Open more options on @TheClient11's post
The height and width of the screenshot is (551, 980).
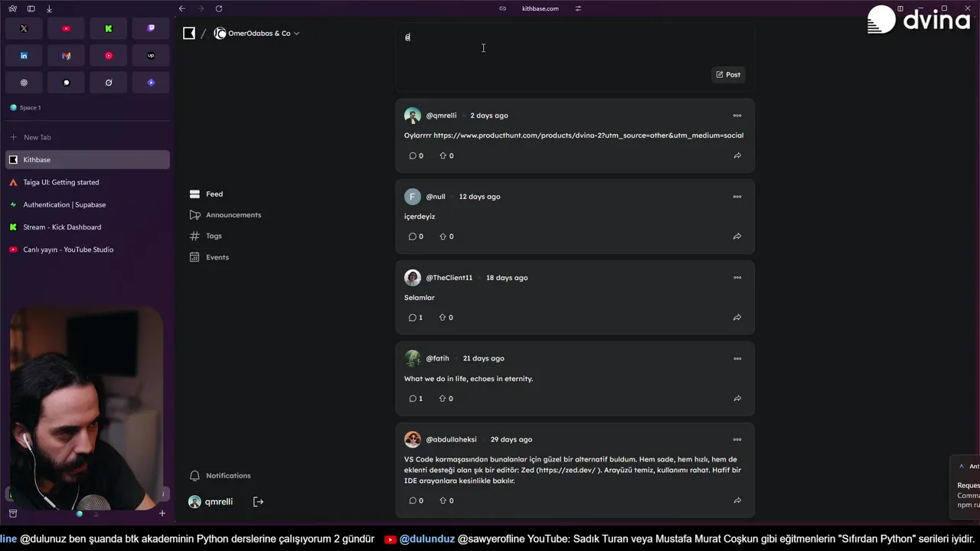point(737,278)
